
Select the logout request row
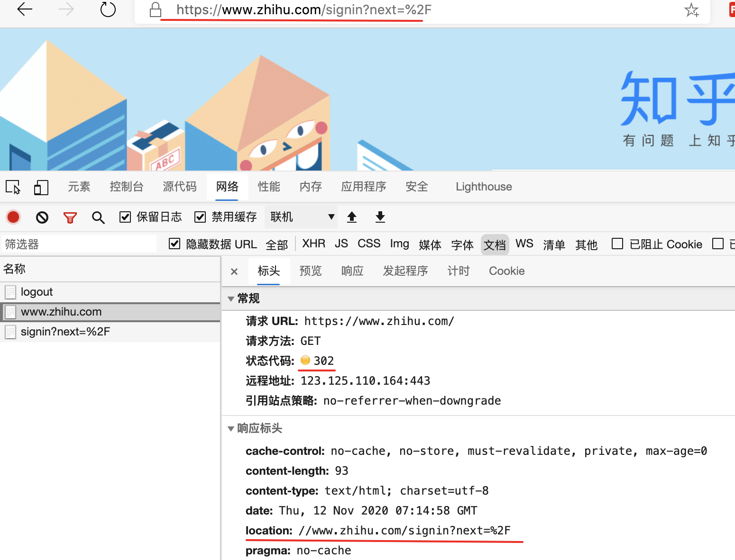(110, 292)
